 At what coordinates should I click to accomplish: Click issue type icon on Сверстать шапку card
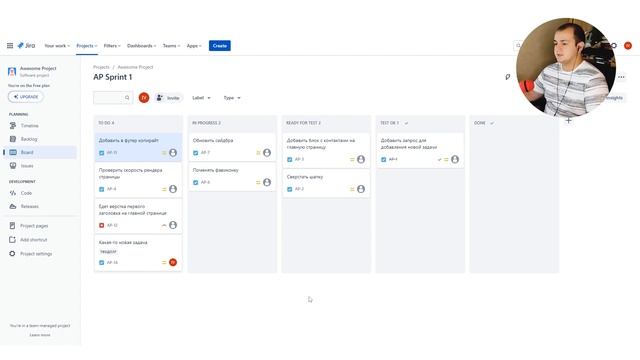pos(290,189)
